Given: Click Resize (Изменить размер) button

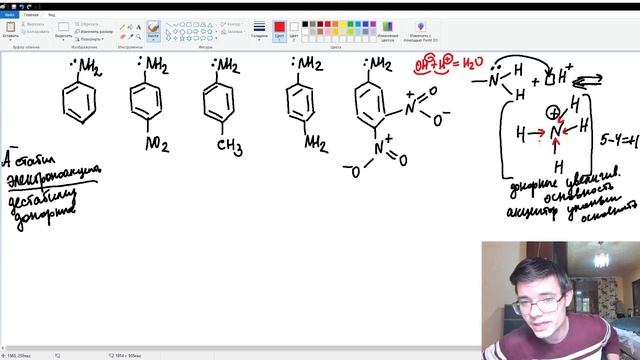Looking at the screenshot, I should point(94,31).
